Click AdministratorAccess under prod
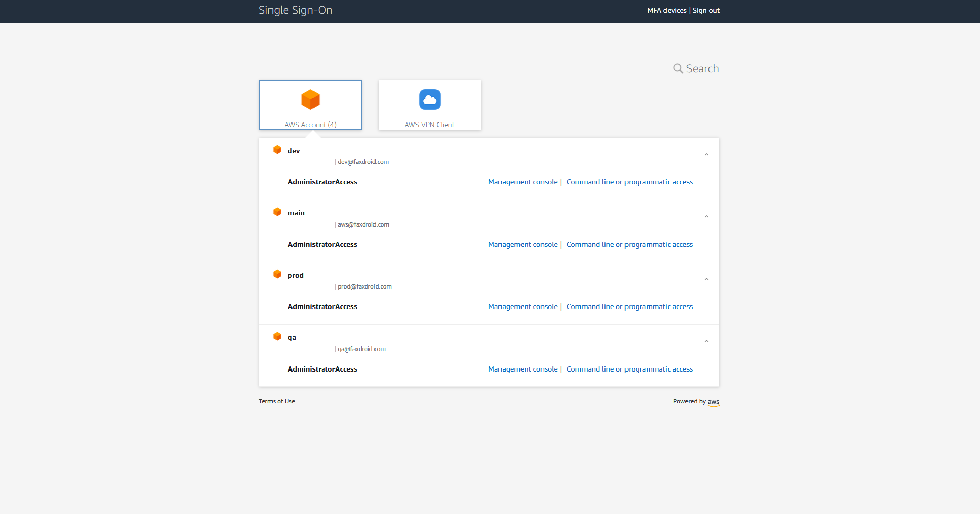 pos(322,306)
